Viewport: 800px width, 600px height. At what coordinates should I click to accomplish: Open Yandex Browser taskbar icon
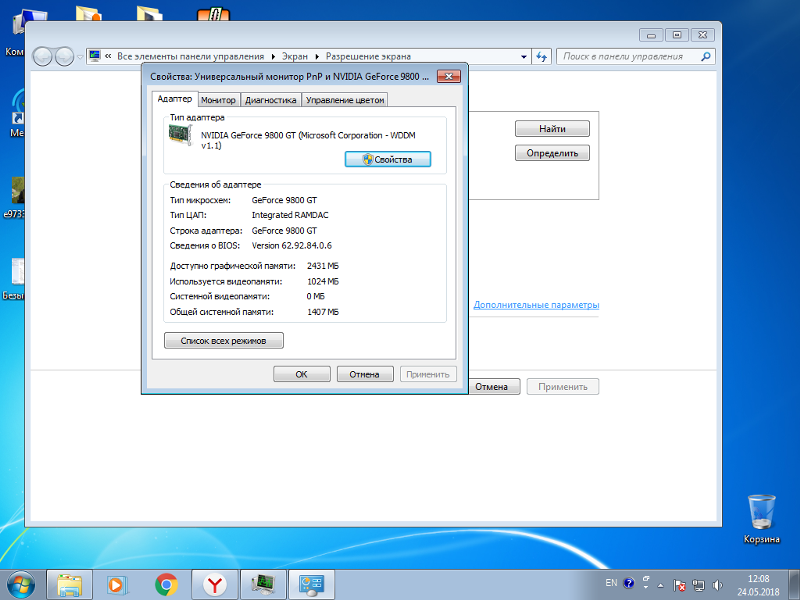tap(215, 585)
